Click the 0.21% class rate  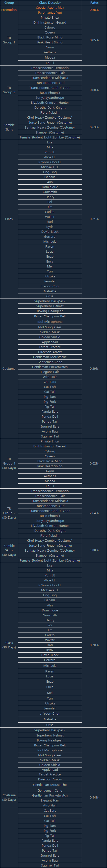(94, 219)
